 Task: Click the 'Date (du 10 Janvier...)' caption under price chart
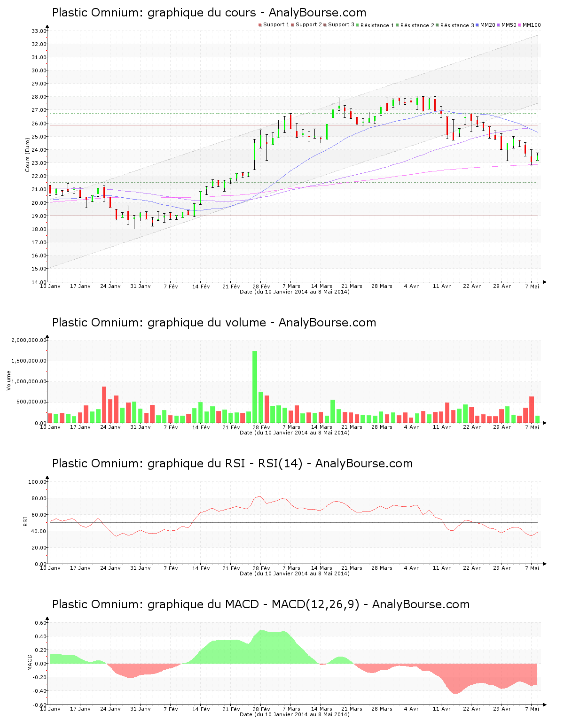[x=295, y=292]
